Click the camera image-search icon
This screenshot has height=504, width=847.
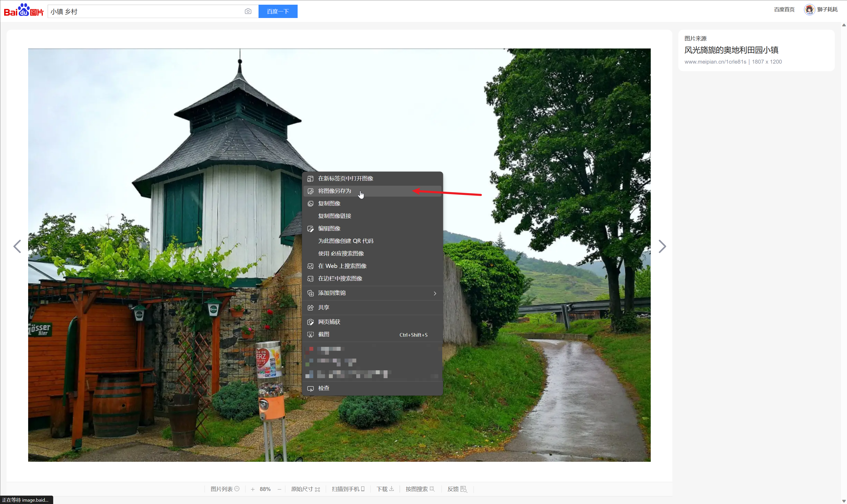(x=248, y=11)
